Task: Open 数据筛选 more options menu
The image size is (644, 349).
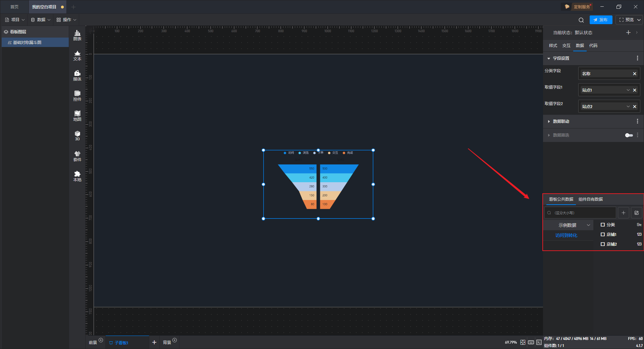Action: coord(637,135)
